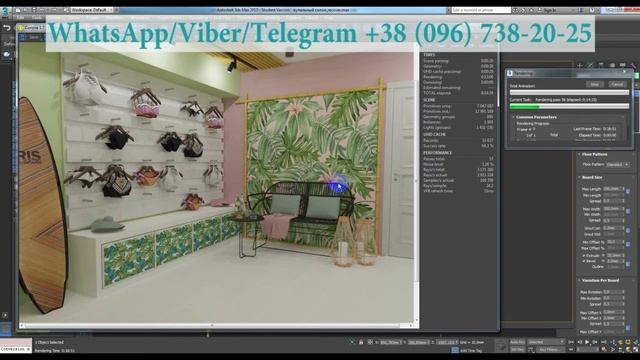Click the total animation progress bar

tap(569, 93)
